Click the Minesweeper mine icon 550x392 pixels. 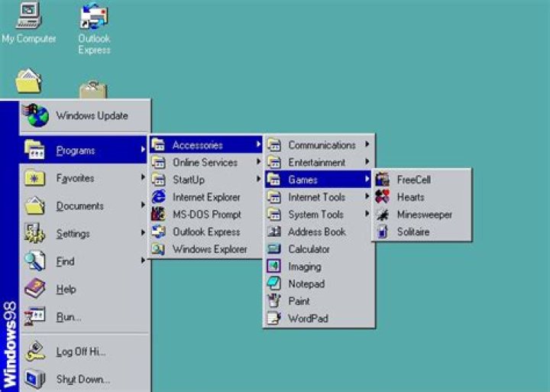click(x=383, y=215)
